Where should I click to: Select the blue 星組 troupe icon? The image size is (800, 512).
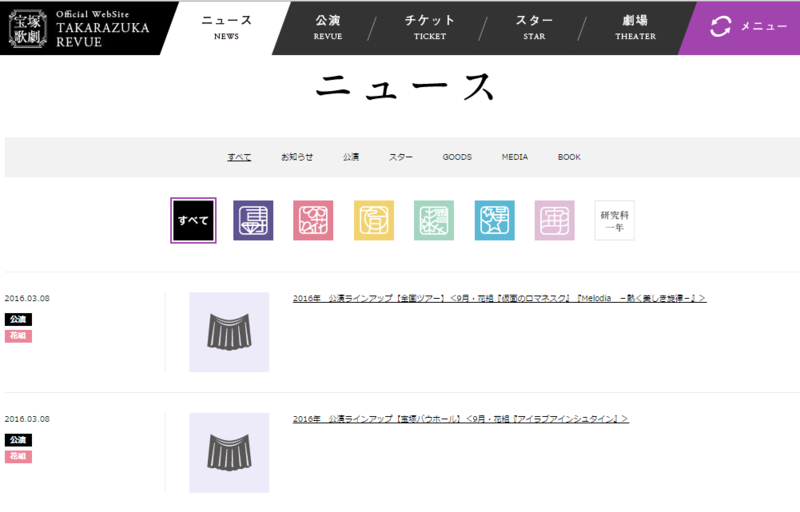click(x=494, y=220)
